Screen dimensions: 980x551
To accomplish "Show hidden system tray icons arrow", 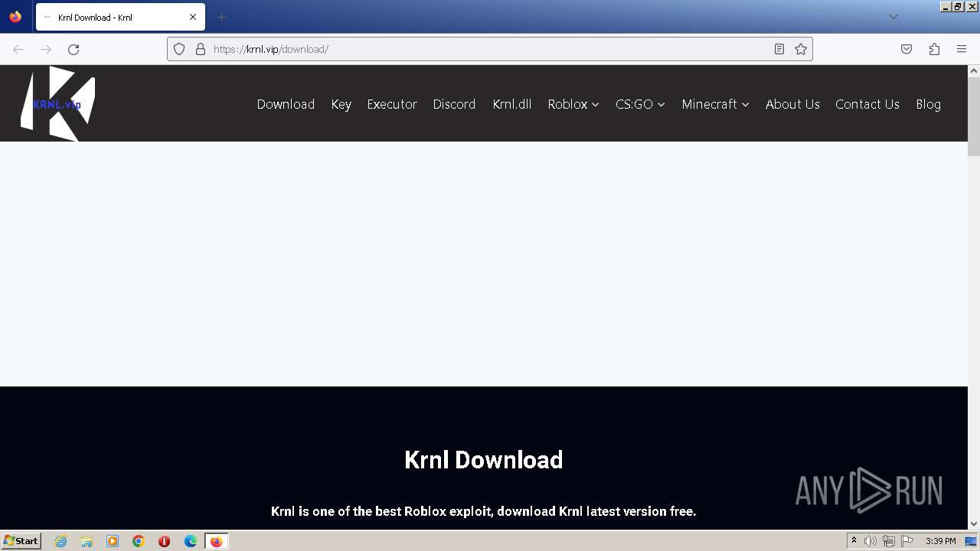I will coord(854,541).
